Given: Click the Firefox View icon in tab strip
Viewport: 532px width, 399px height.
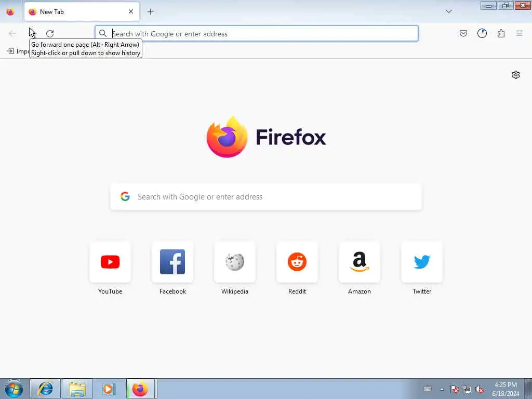Looking at the screenshot, I should click(10, 11).
